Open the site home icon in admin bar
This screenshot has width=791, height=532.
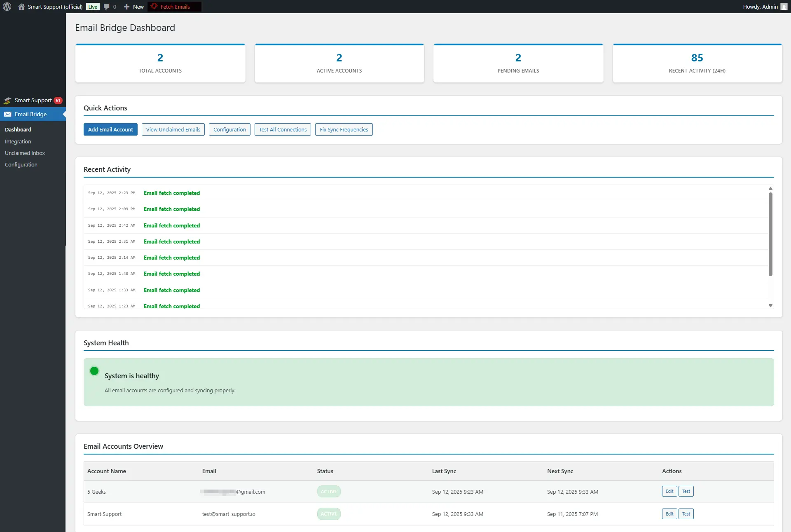coord(21,7)
